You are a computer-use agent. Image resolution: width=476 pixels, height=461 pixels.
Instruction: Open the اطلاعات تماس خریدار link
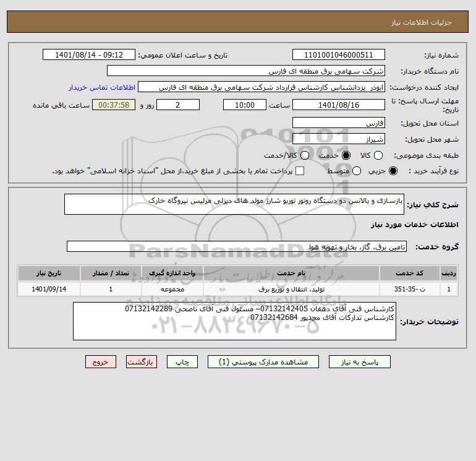point(102,87)
